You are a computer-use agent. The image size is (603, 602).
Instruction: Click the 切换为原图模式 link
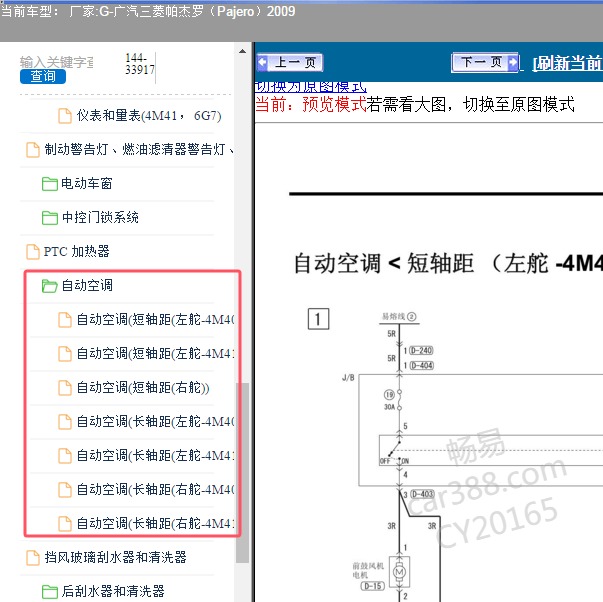311,87
